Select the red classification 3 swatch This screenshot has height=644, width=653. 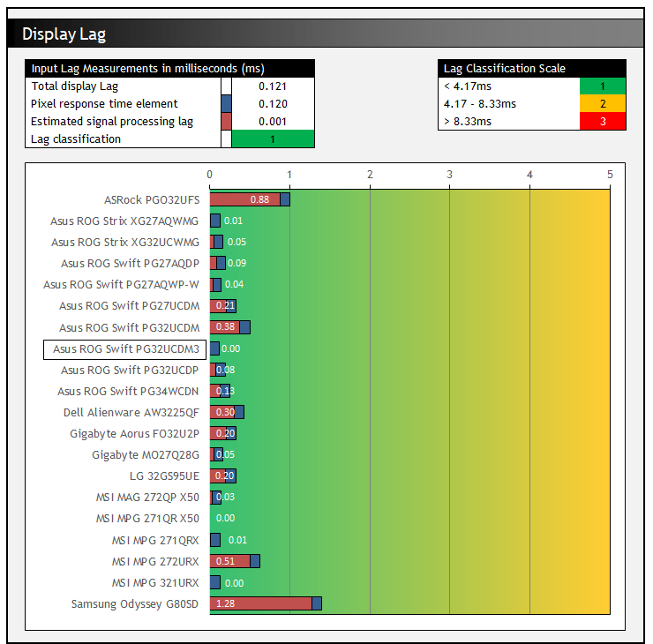click(x=603, y=122)
